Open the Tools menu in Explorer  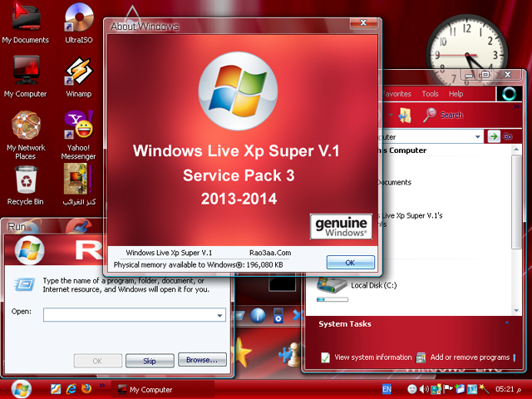pyautogui.click(x=430, y=94)
